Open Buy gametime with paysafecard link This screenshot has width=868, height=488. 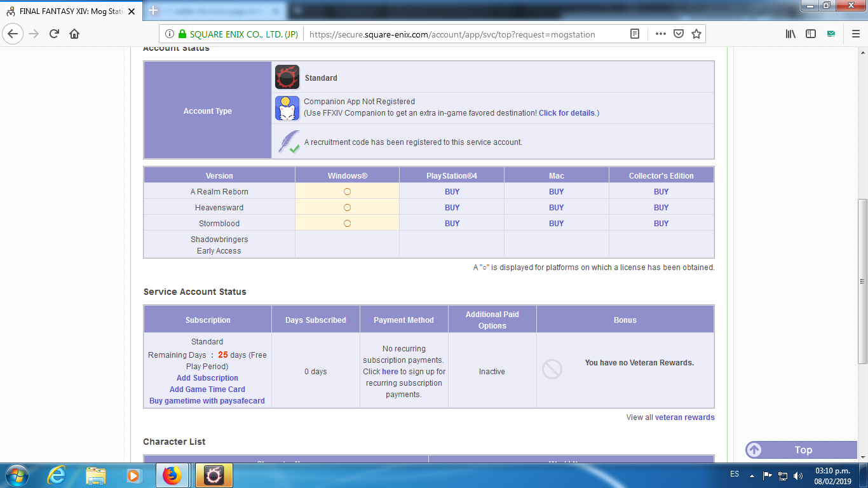(207, 401)
